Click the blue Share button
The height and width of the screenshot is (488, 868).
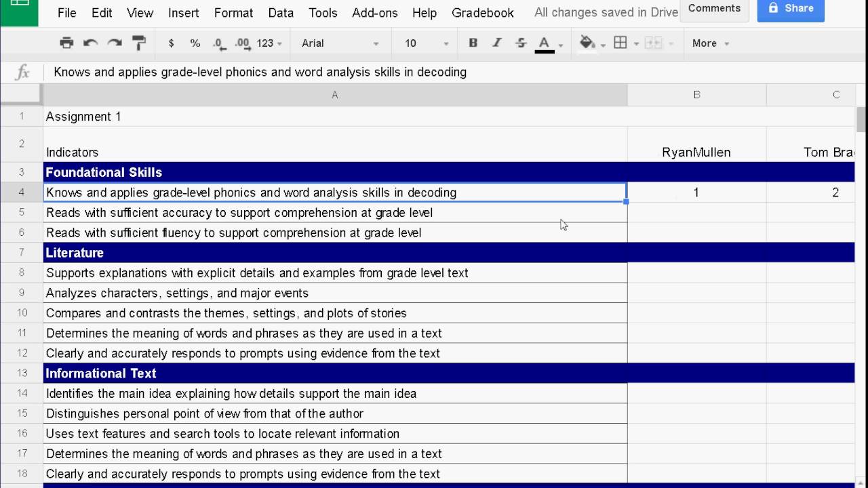coord(791,9)
